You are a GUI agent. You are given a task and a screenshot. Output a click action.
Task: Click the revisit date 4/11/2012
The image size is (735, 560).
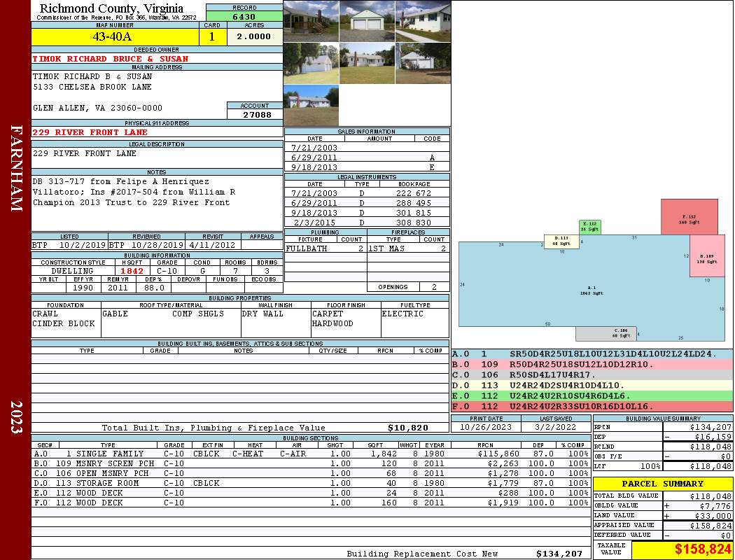pyautogui.click(x=212, y=244)
